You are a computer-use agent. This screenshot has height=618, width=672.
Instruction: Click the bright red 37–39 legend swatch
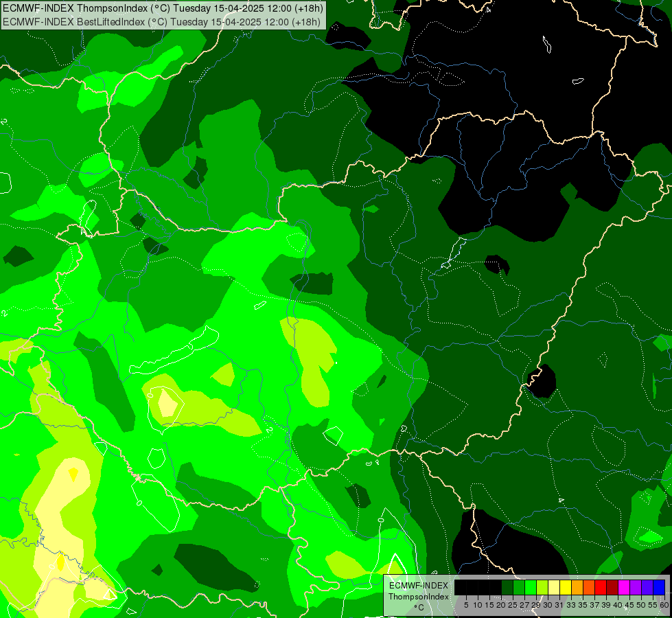point(601,587)
